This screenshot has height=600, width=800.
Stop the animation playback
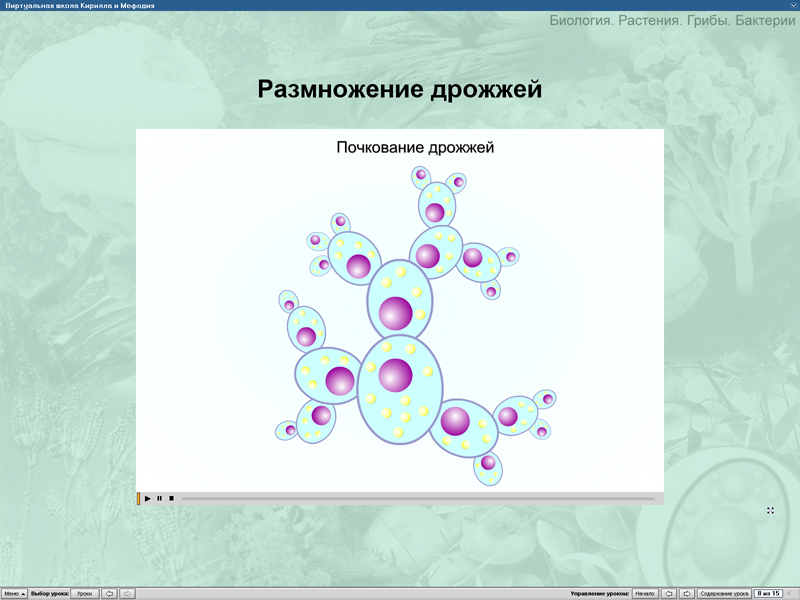171,498
